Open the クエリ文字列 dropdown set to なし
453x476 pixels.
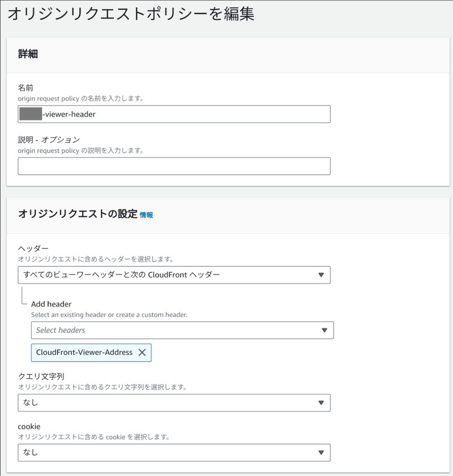point(170,403)
